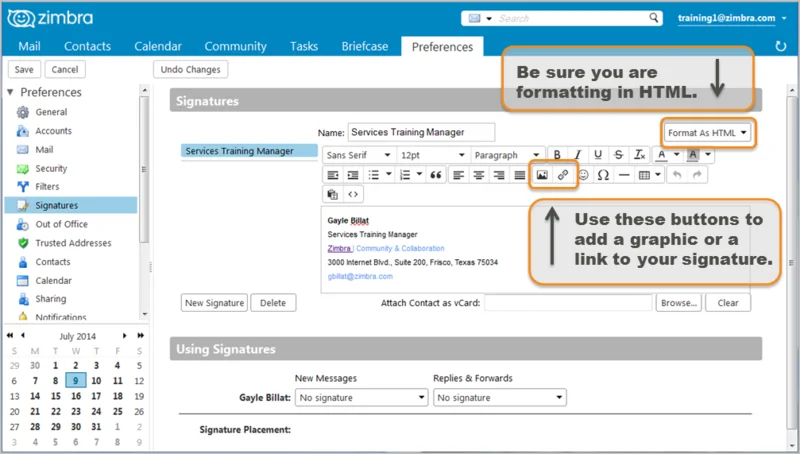Collapse the Preferences tree section
Viewport: 800px width, 454px height.
10,92
